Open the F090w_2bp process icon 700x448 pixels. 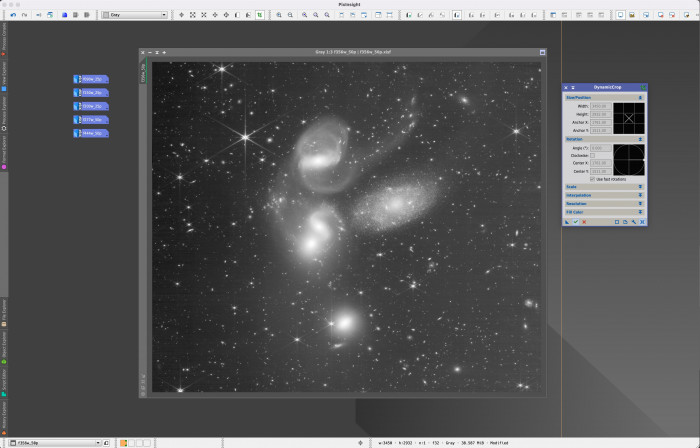[x=90, y=79]
